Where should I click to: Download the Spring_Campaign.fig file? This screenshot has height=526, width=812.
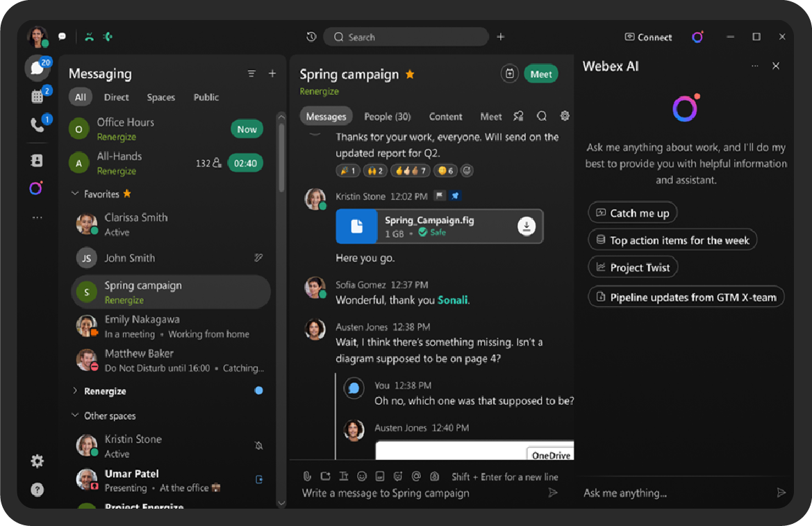tap(526, 226)
